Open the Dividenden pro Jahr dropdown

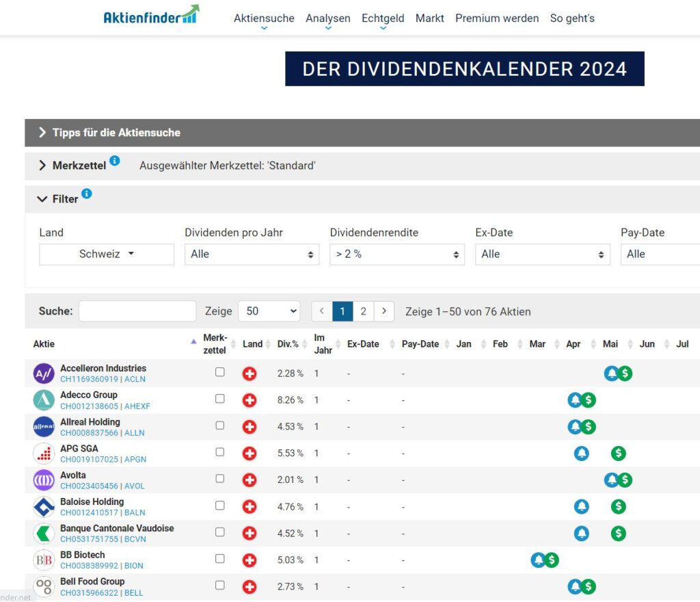click(252, 254)
